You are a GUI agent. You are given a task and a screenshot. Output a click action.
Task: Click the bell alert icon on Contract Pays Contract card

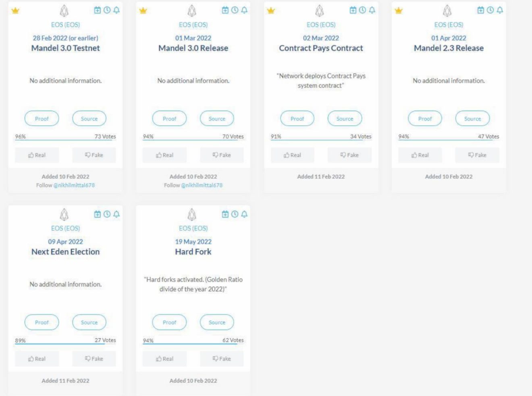click(x=372, y=10)
